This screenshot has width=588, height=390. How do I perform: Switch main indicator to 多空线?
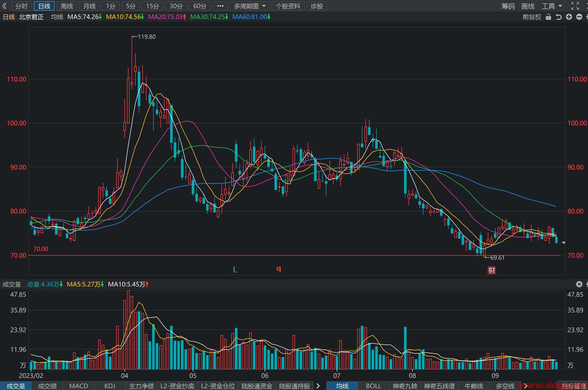tap(505, 386)
